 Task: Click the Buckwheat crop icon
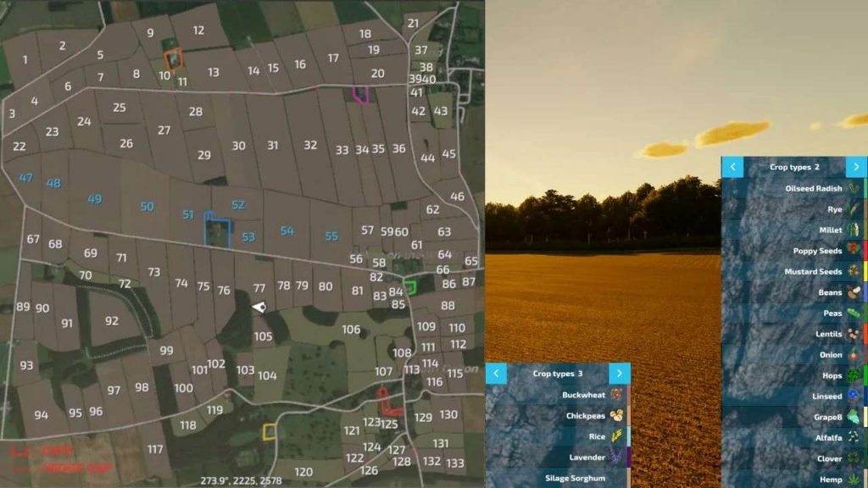tap(616, 395)
